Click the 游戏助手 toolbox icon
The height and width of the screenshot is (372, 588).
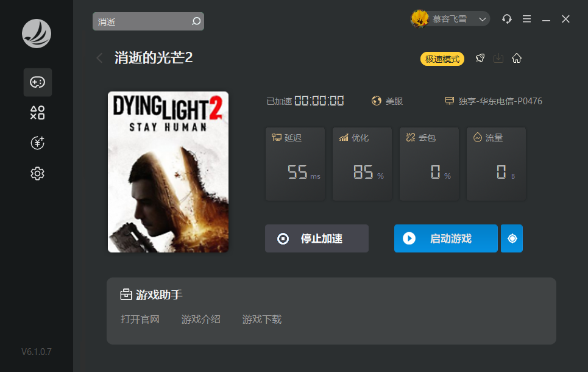tap(126, 295)
